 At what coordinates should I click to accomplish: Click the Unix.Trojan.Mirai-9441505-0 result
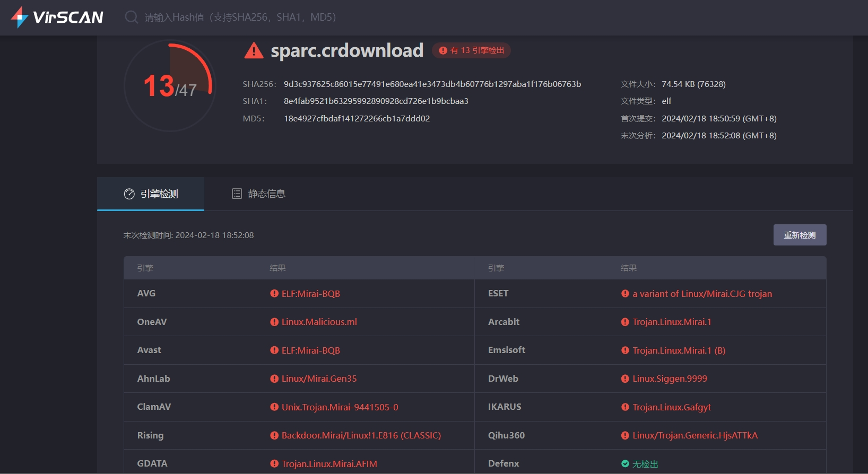click(x=340, y=407)
